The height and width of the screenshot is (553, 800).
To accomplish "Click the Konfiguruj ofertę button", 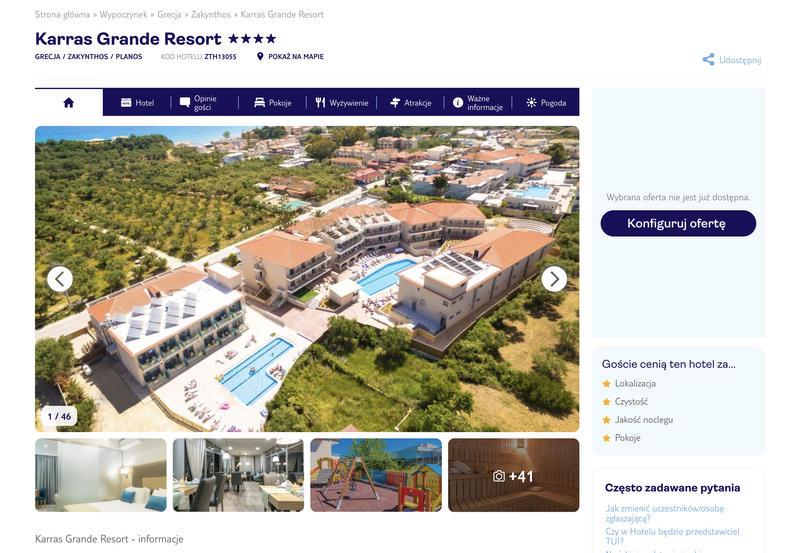I will [678, 223].
